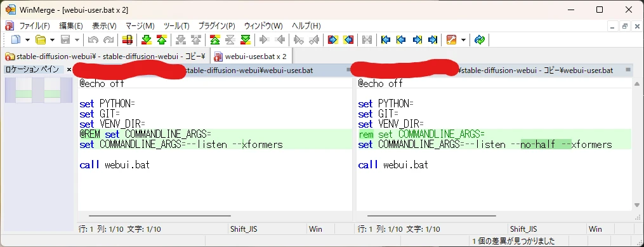Select the webui-user.bat x 2 tab
Viewport: 644px width, 247px height.
(251, 56)
